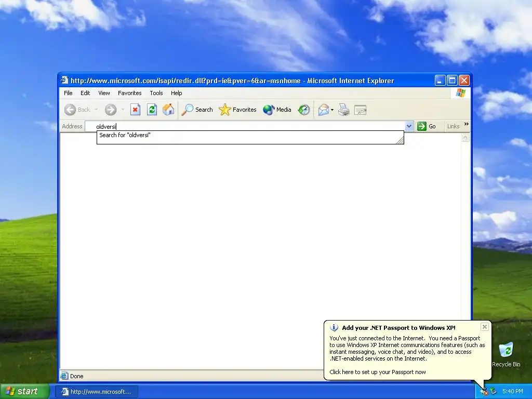Viewport: 532px width, 399px height.
Task: Minimize the Internet Explorer window
Action: (x=440, y=81)
